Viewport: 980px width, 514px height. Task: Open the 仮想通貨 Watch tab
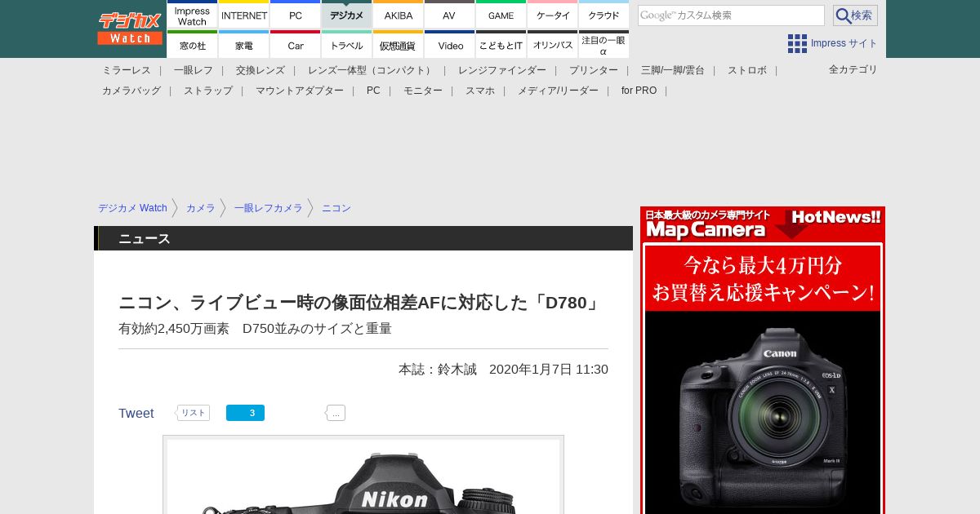click(x=399, y=44)
